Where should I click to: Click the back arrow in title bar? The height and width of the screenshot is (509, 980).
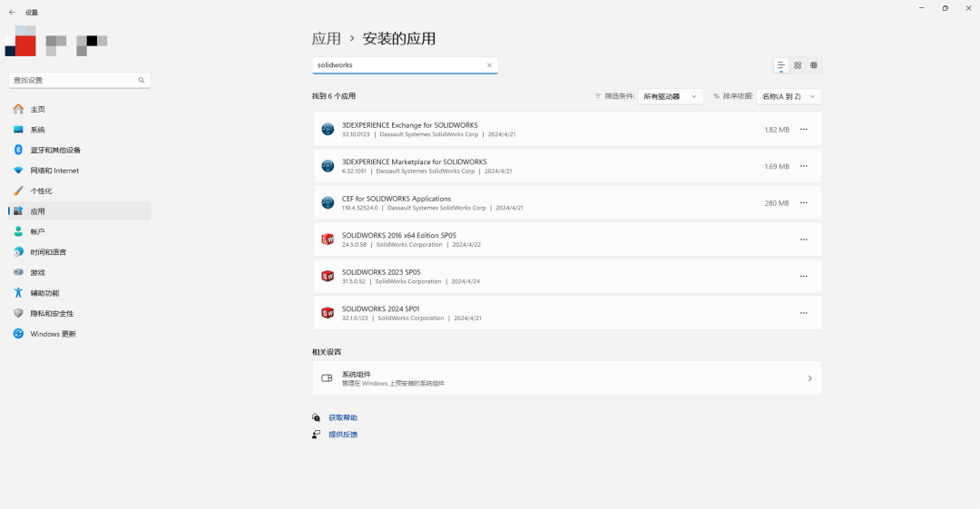click(x=12, y=12)
